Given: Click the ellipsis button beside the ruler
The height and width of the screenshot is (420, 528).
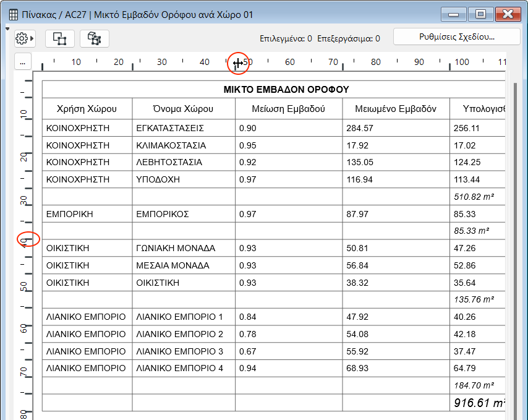Looking at the screenshot, I should [x=22, y=62].
